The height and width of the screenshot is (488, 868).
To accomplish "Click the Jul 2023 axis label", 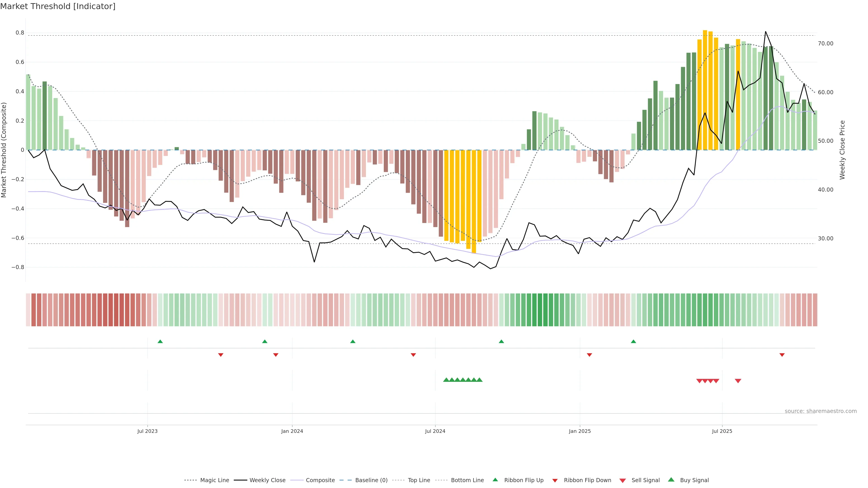I will coord(147,431).
